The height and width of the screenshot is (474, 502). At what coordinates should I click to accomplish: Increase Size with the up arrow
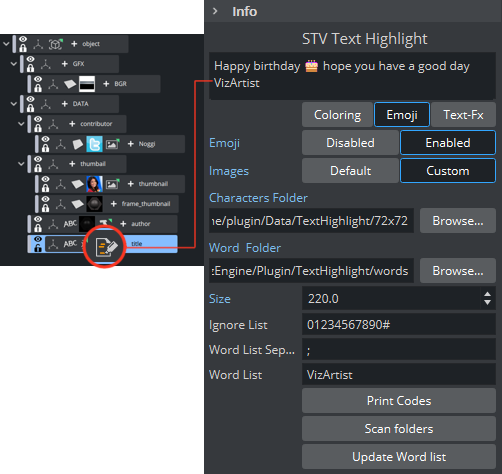click(487, 294)
